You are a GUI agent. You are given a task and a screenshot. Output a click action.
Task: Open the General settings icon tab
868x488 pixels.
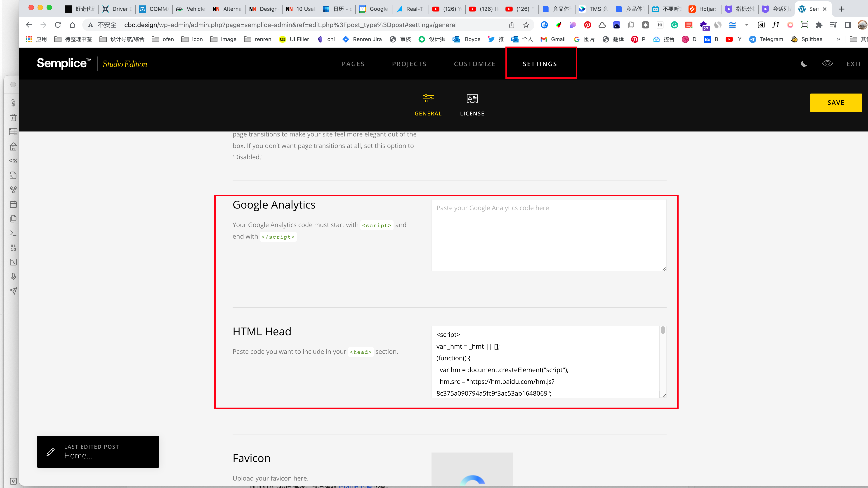point(428,105)
